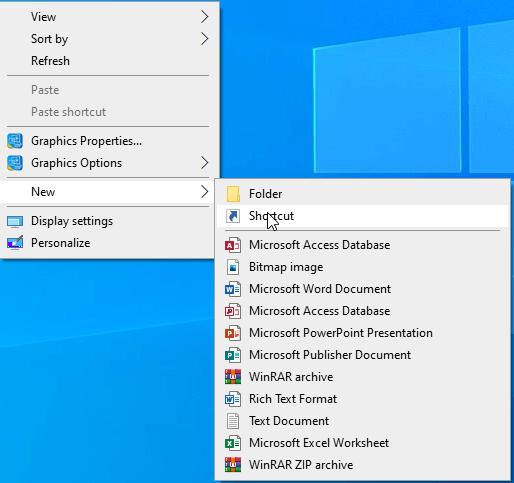Click the Graphics Properties icon
This screenshot has width=514, height=483.
(15, 141)
